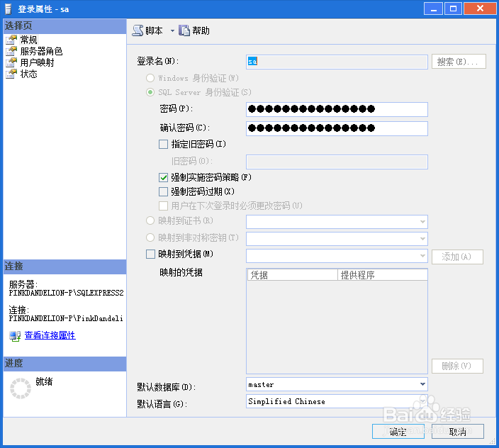
Task: Click the login properties title bar icon
Action: pyautogui.click(x=8, y=9)
